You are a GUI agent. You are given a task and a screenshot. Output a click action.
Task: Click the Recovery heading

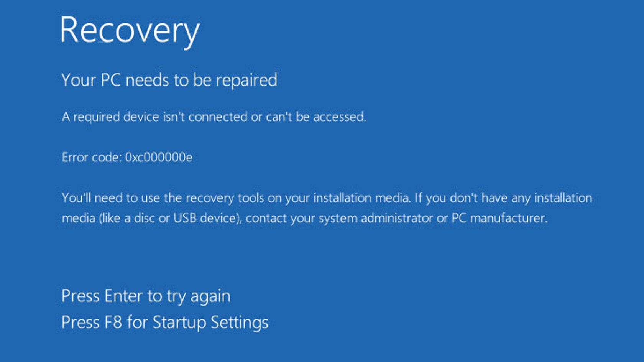point(130,31)
